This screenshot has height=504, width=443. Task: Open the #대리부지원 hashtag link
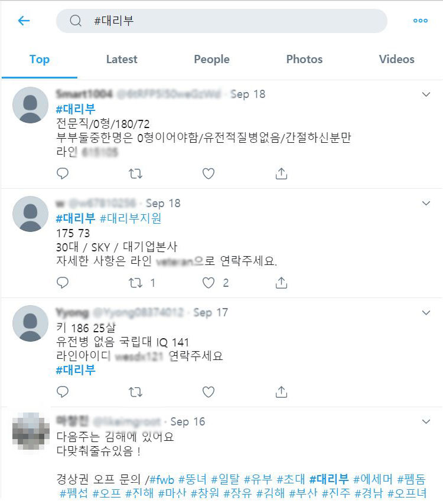pyautogui.click(x=131, y=218)
